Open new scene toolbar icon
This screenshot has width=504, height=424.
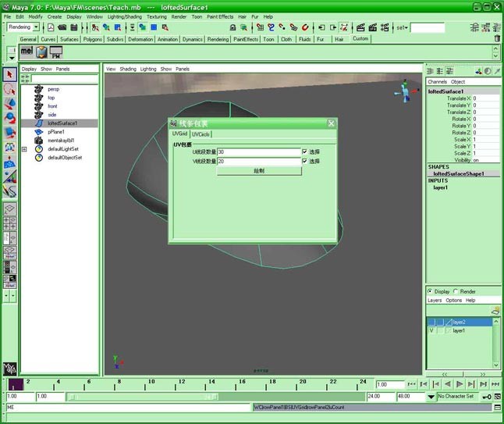[x=51, y=27]
